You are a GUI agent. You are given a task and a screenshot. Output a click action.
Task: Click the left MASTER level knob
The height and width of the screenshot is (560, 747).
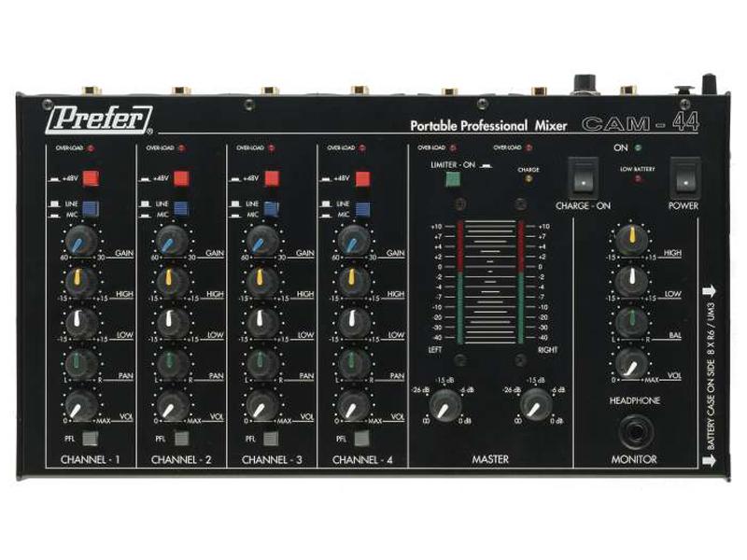446,403
